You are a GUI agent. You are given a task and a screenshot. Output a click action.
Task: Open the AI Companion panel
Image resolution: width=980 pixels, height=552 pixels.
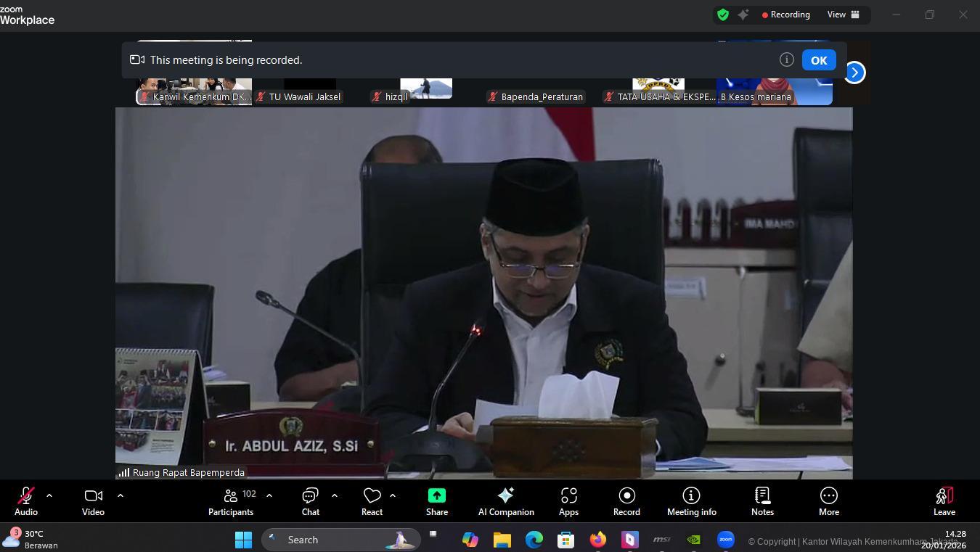click(x=506, y=501)
